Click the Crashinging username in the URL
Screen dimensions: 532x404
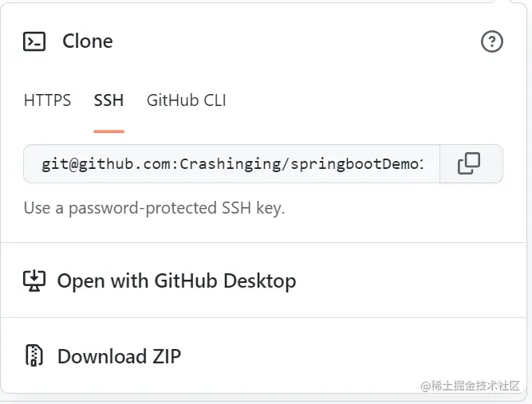pyautogui.click(x=219, y=164)
